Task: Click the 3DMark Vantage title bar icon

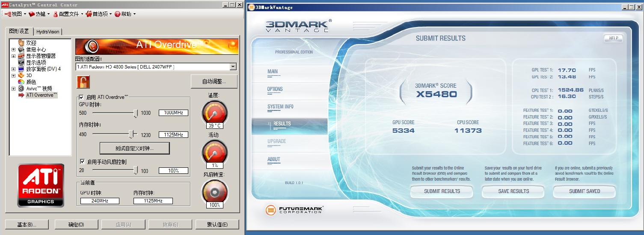Action: coord(251,7)
